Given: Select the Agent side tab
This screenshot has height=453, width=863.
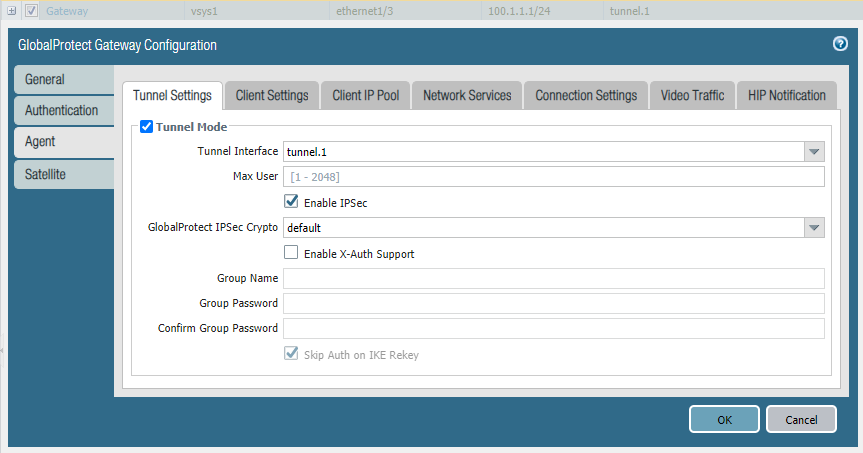Looking at the screenshot, I should pyautogui.click(x=64, y=142).
